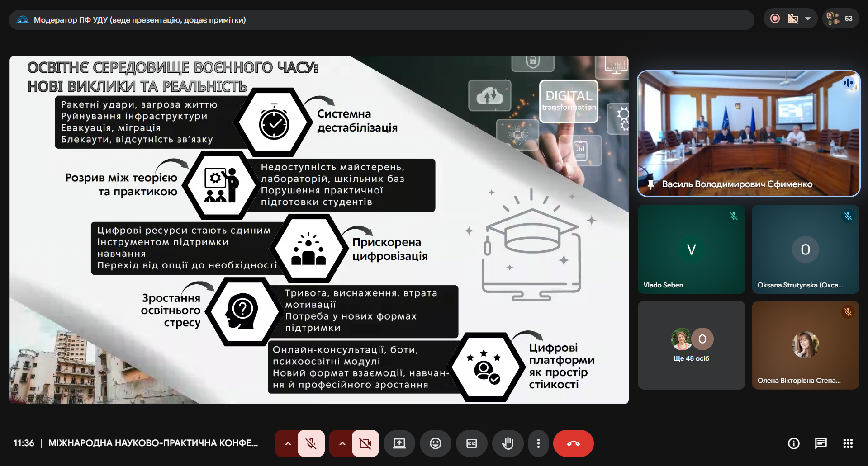Click the crossed-out screen icon at top
Image resolution: width=868 pixels, height=466 pixels.
[x=793, y=19]
